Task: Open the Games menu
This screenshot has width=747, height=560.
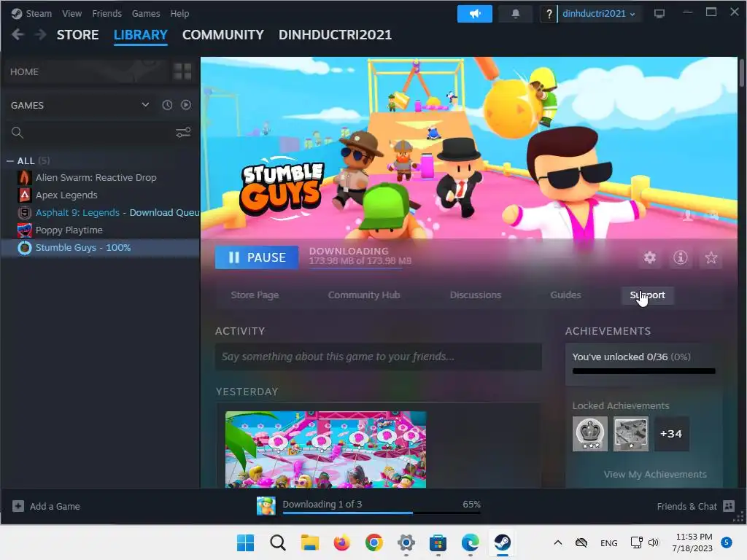Action: pyautogui.click(x=146, y=14)
